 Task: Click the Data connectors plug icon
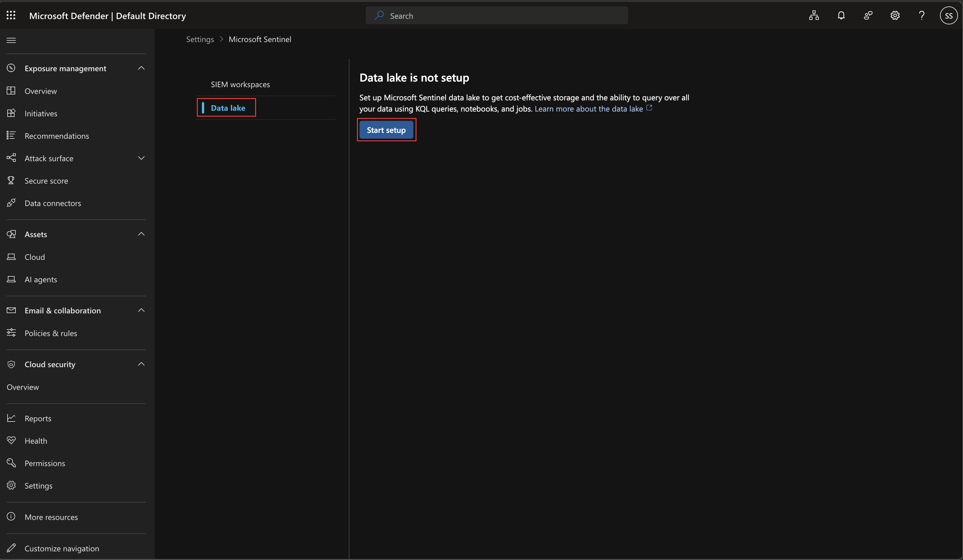(11, 203)
